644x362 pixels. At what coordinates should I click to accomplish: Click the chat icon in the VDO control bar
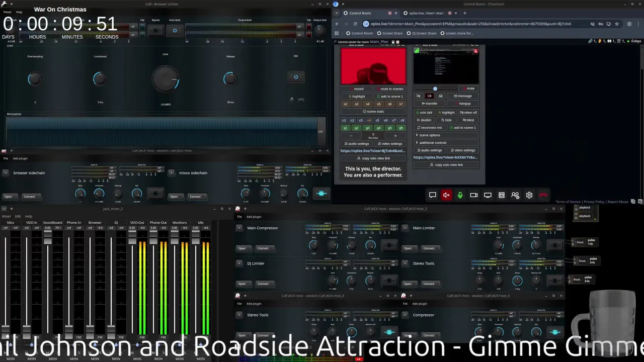433,195
